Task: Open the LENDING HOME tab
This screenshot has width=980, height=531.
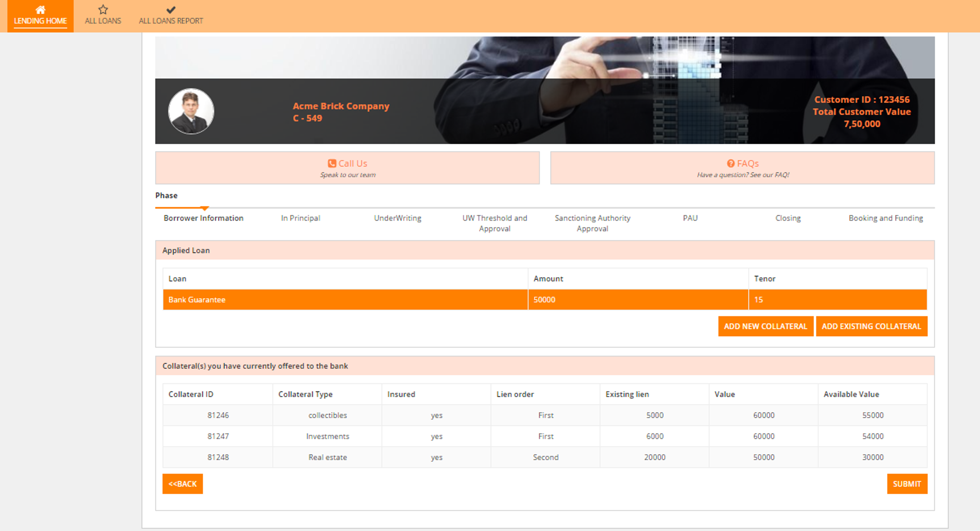Action: coord(40,16)
